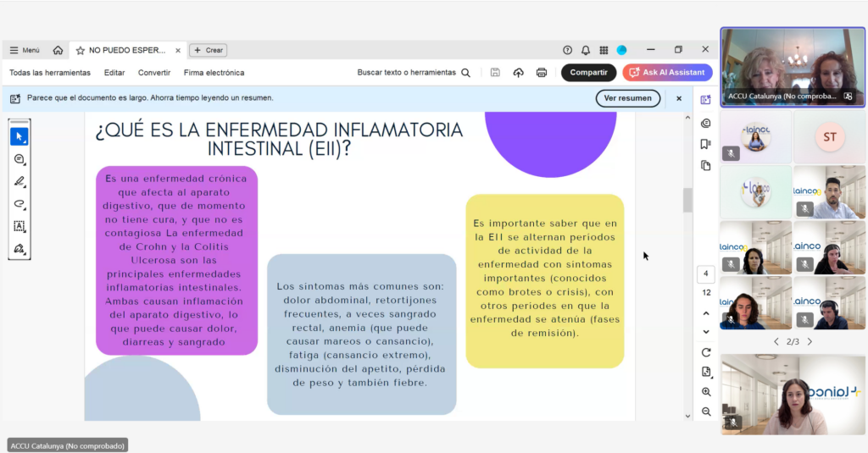Click the document vertical scrollbar thumb

click(x=687, y=200)
